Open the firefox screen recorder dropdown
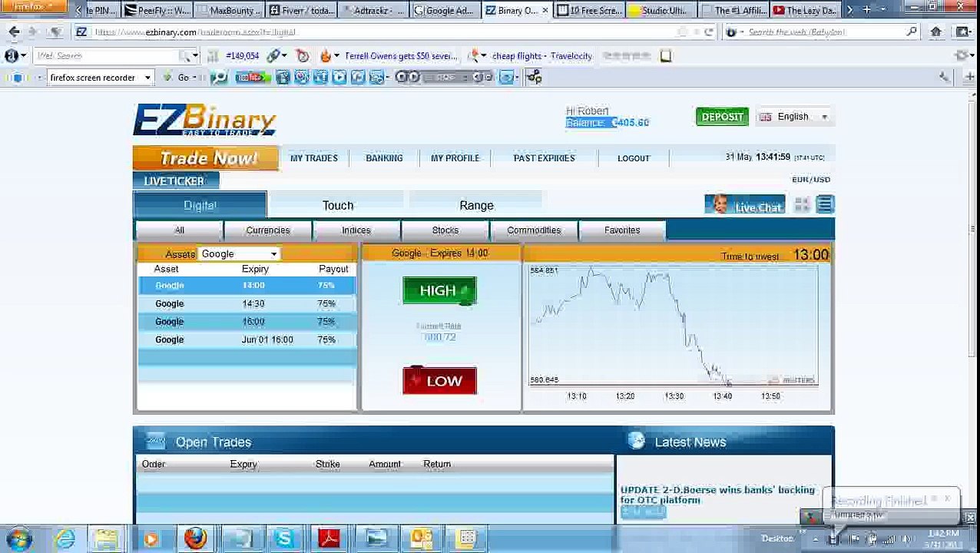This screenshot has width=980, height=553. 100,78
